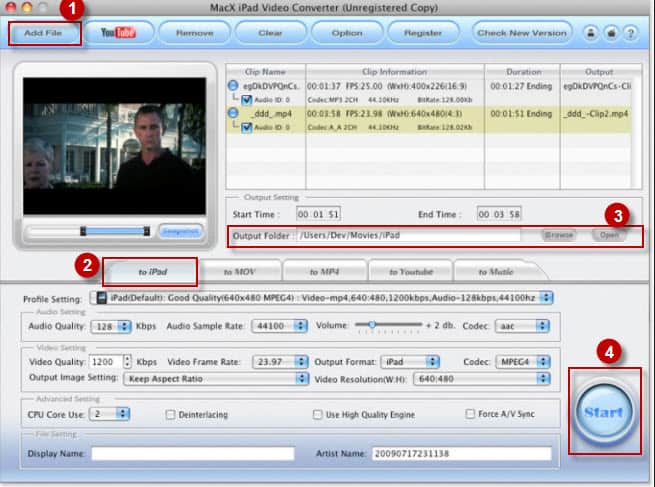The image size is (655, 487).
Task: Click the circular icon beside _ddd_.mp4 clip
Action: tap(233, 113)
